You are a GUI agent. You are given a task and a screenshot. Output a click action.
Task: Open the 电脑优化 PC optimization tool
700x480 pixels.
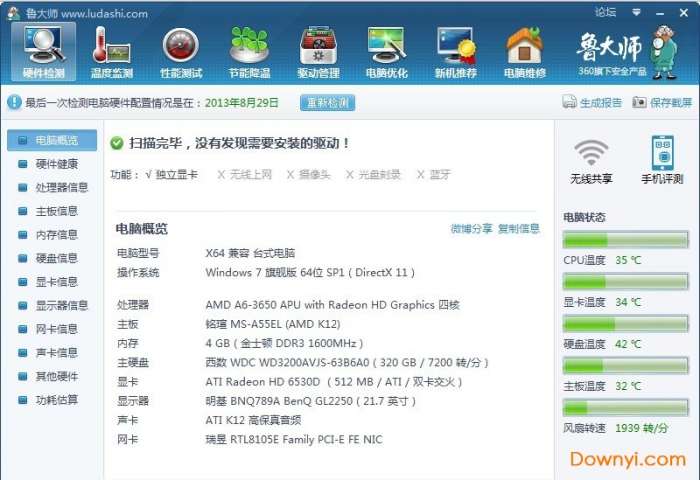click(x=387, y=52)
